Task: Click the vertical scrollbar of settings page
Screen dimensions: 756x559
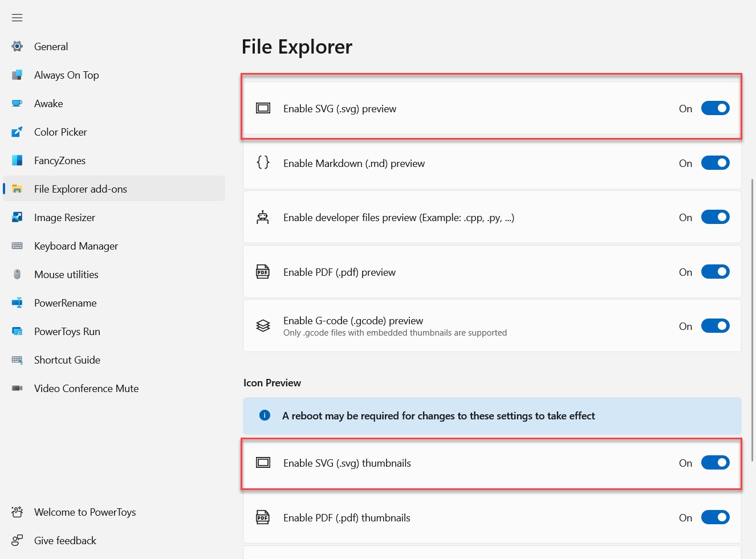Action: click(x=753, y=321)
